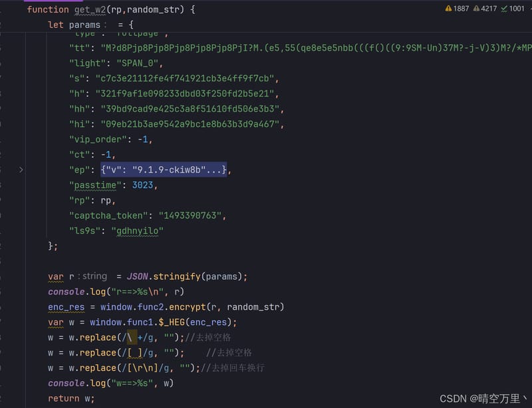Click the regex /[\r\n]/g in replace call

coord(145,368)
